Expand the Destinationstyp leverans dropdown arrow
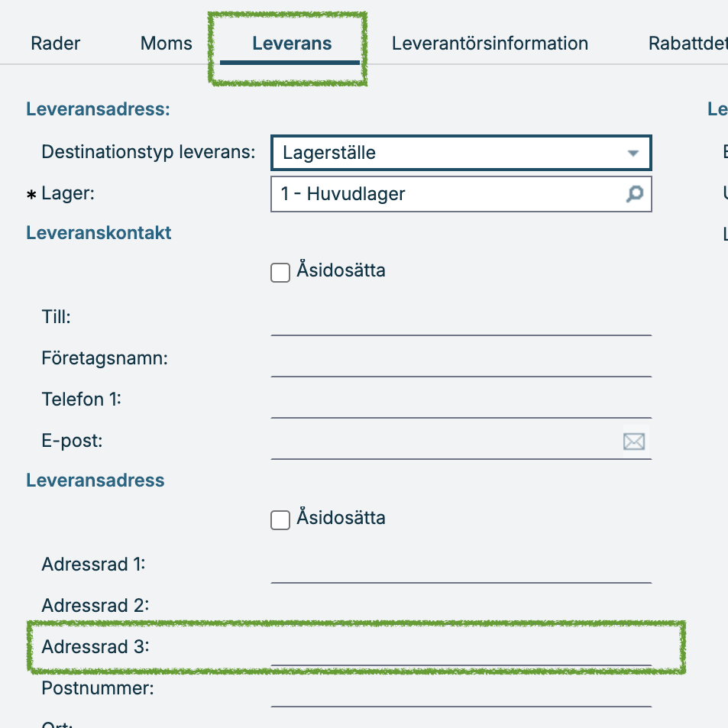The width and height of the screenshot is (728, 728). [633, 154]
